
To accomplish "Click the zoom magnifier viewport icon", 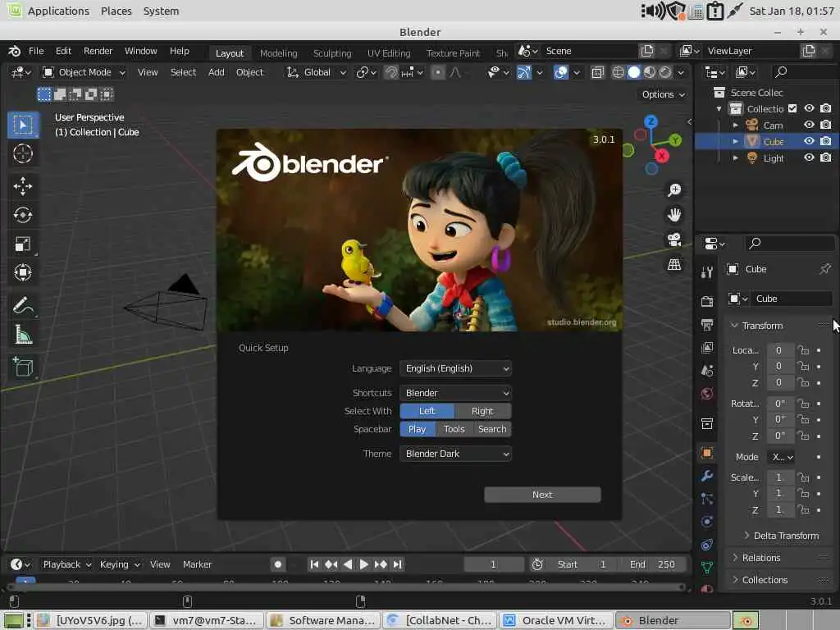I will 674,189.
